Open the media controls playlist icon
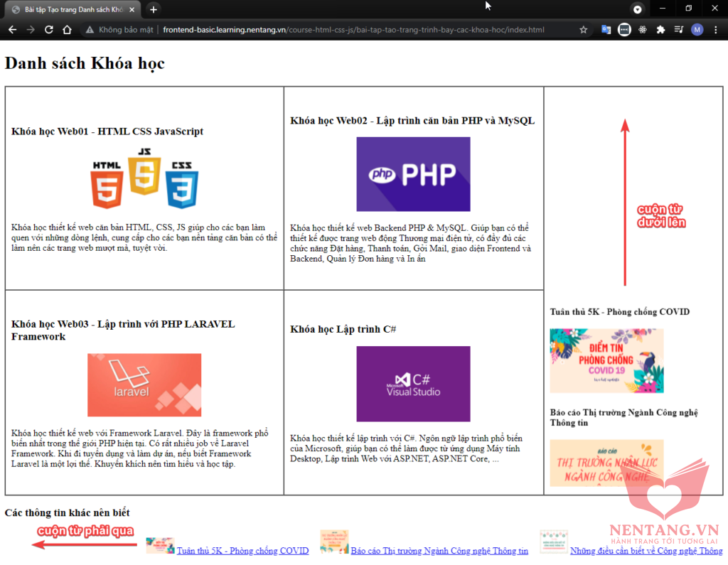Screen dimensions: 728x565 679,30
